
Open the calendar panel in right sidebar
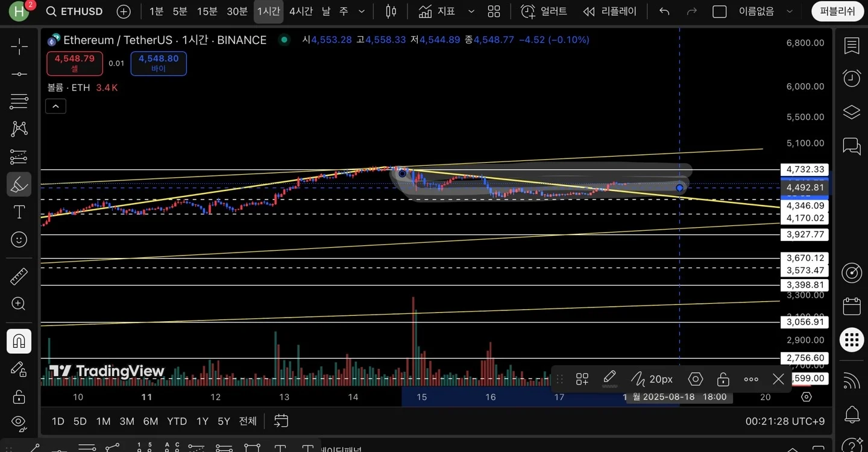tap(852, 306)
